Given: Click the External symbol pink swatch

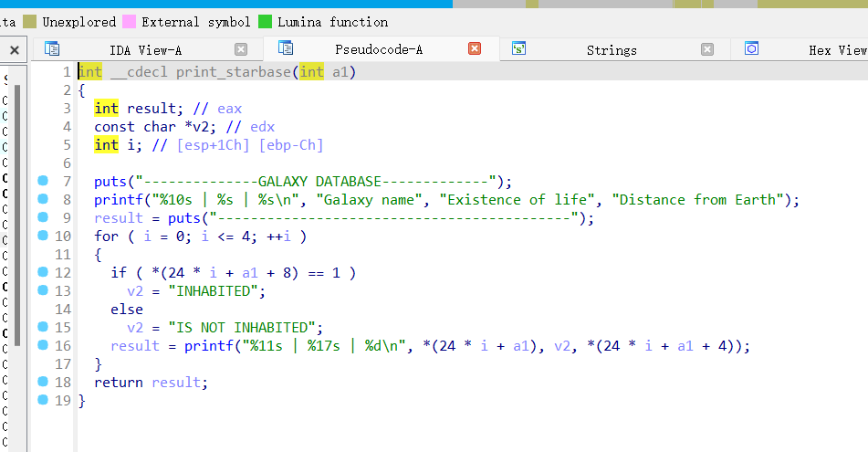Looking at the screenshot, I should tap(129, 22).
